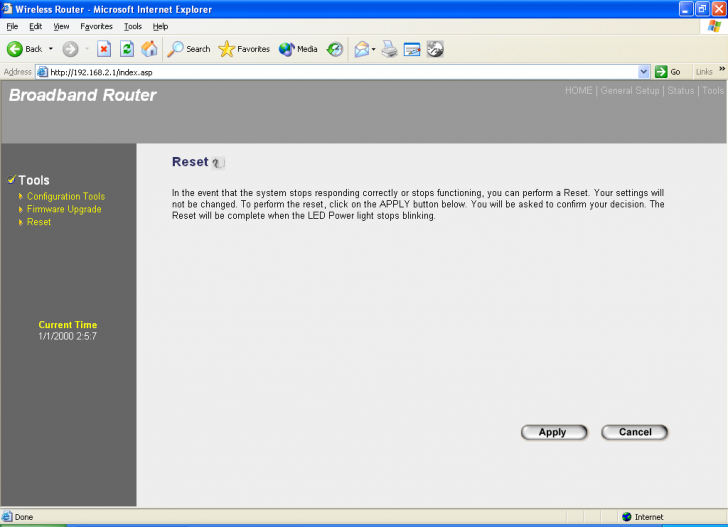Click the Edit page icon in toolbar
Screen dimensions: 728x527
pos(412,49)
